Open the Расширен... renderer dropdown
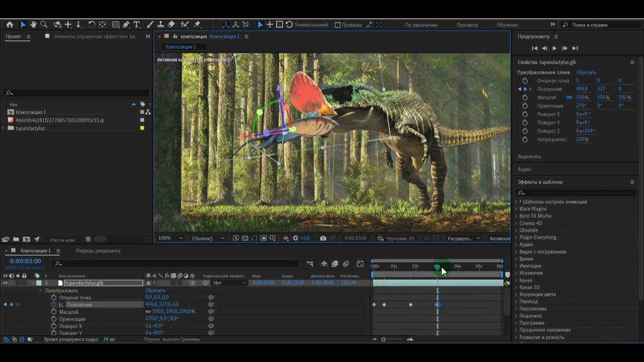The image size is (644, 362). click(464, 238)
